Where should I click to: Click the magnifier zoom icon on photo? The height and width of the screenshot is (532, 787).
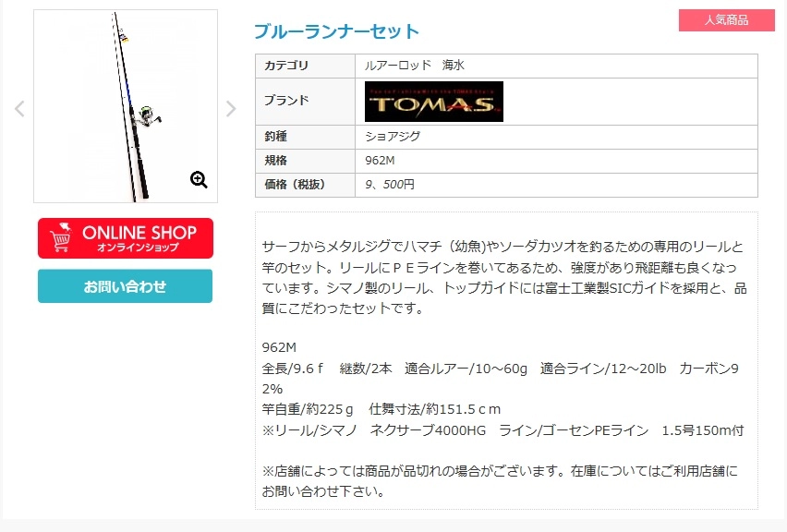[x=199, y=180]
